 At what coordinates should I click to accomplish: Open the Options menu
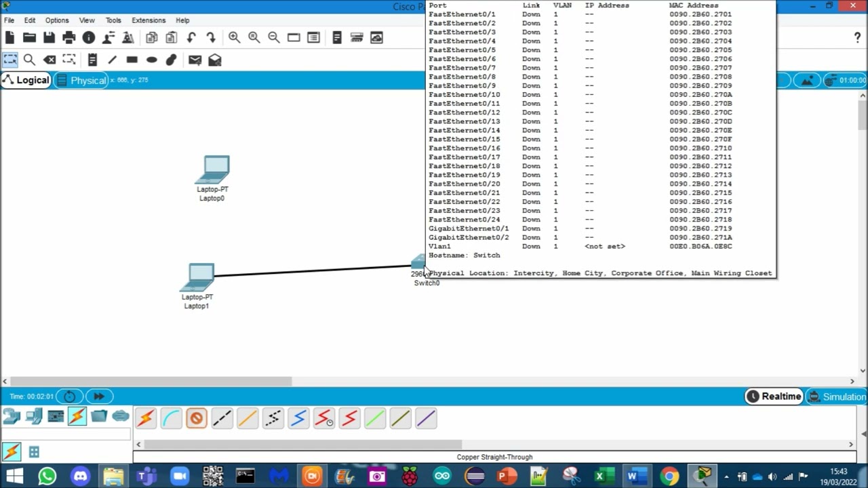click(x=57, y=20)
